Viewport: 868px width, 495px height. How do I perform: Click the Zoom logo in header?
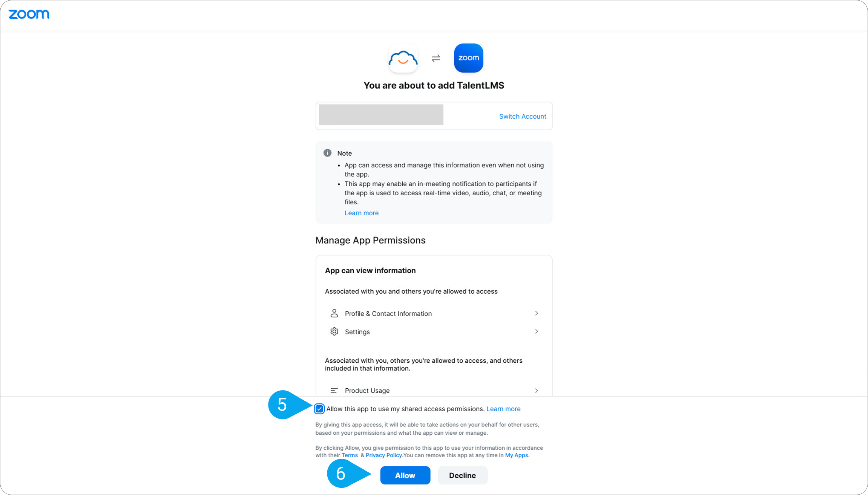click(x=29, y=14)
